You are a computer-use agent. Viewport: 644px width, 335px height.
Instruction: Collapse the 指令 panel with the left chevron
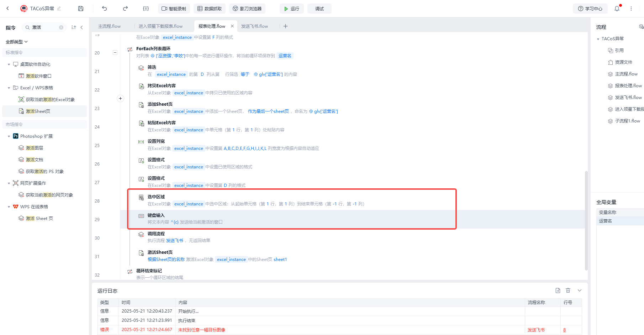[x=82, y=27]
